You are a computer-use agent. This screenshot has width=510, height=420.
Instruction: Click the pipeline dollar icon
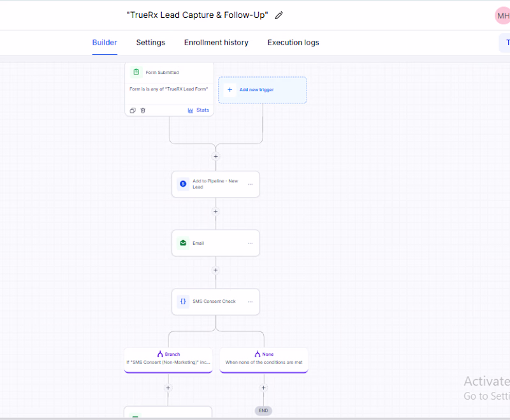[183, 184]
